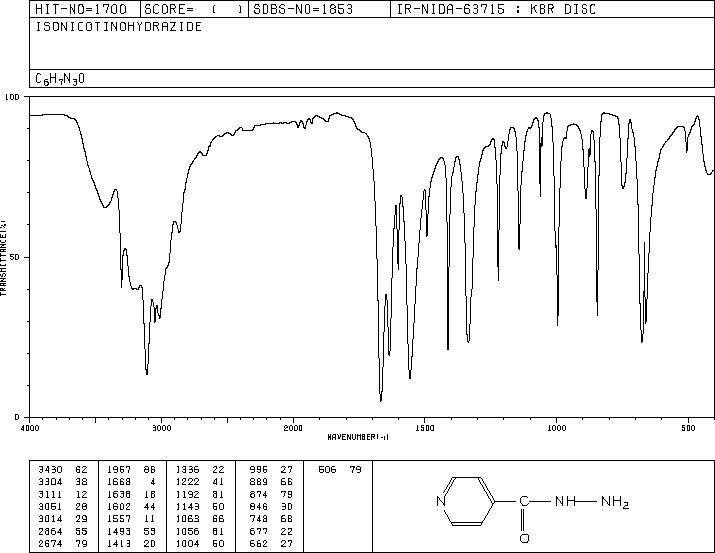Viewport: 715px width, 553px height.
Task: Choose the 662 peak entry
Action: 271,544
